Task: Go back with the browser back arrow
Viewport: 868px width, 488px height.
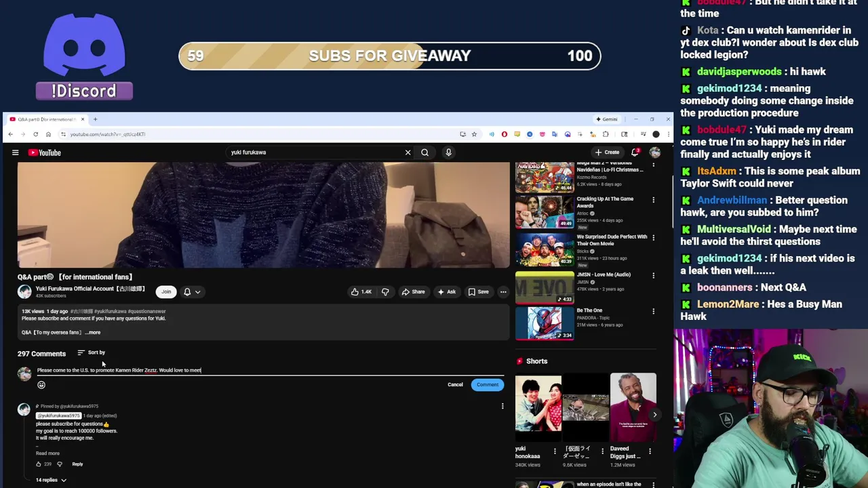Action: tap(10, 134)
